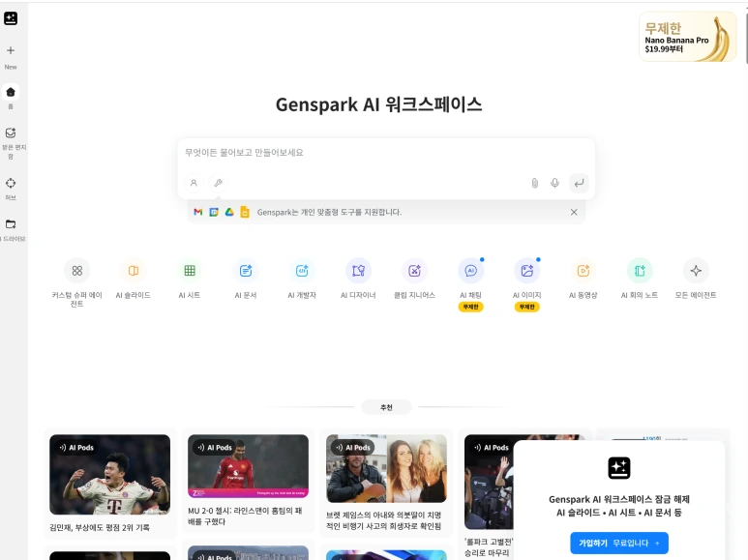
Task: Open the 브렛 제임스 plane crash article thumbnail
Action: (386, 468)
